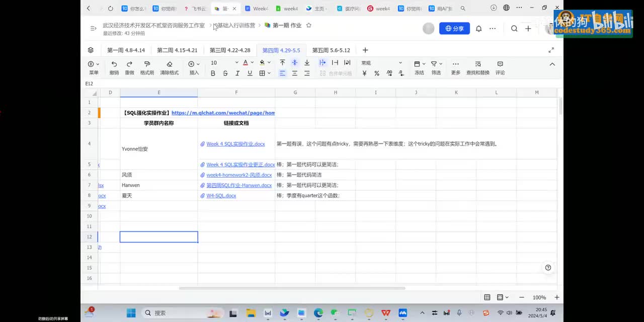Image resolution: width=644 pixels, height=322 pixels.
Task: Align cell content to vertical middle
Action: [x=295, y=63]
